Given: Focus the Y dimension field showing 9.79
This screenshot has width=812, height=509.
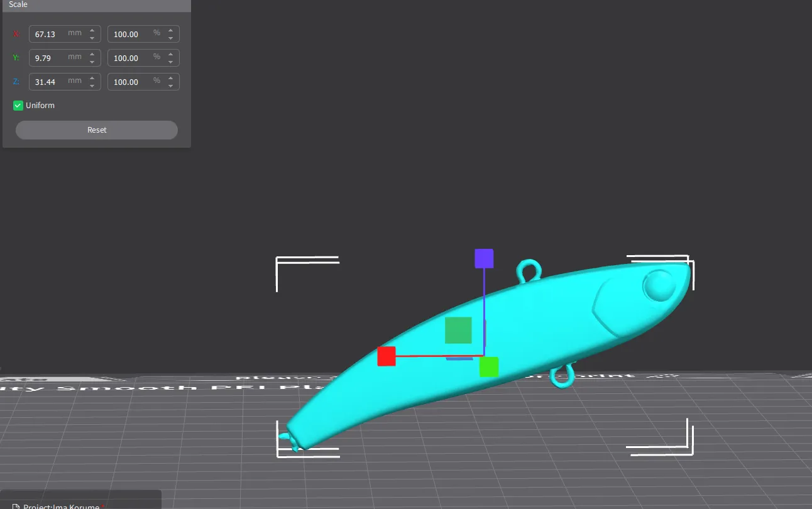Looking at the screenshot, I should pos(50,58).
